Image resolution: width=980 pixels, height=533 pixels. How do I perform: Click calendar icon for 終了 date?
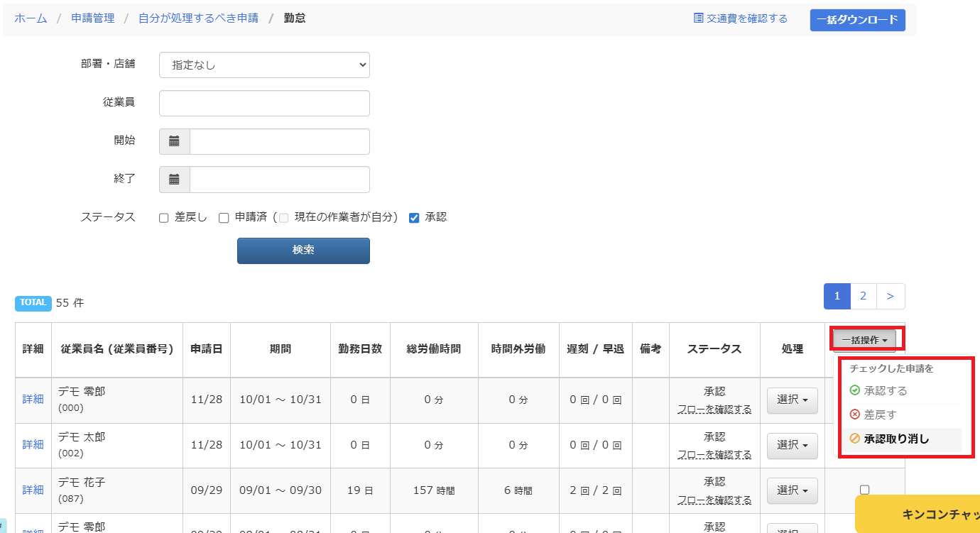(175, 180)
